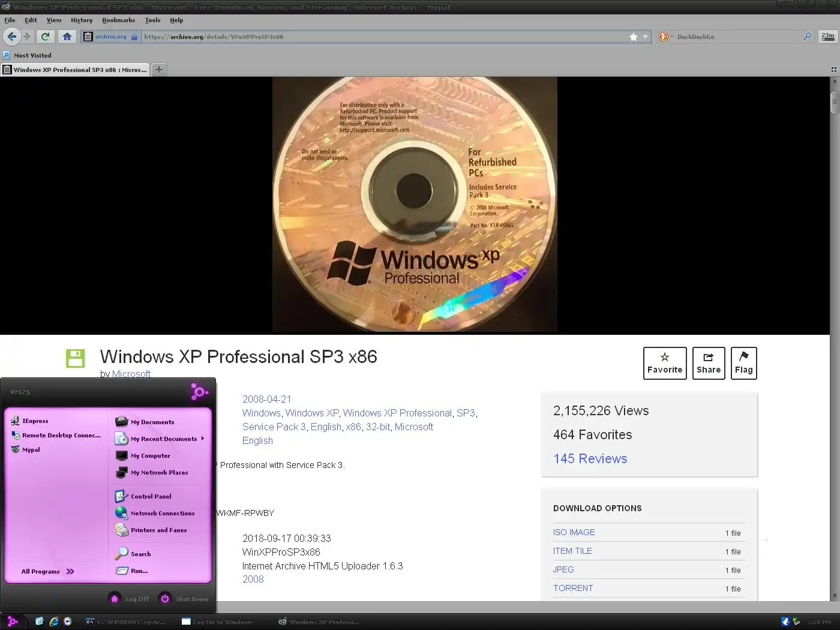Open IExpress from the Start menu
840x630 pixels.
coord(30,421)
